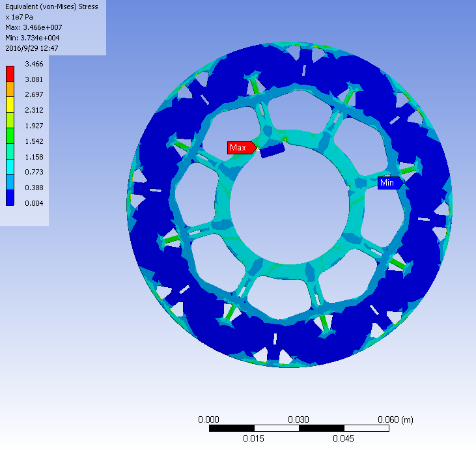This screenshot has width=476, height=450.
Task: Click the 0.015 scale ruler label
Action: click(x=253, y=438)
